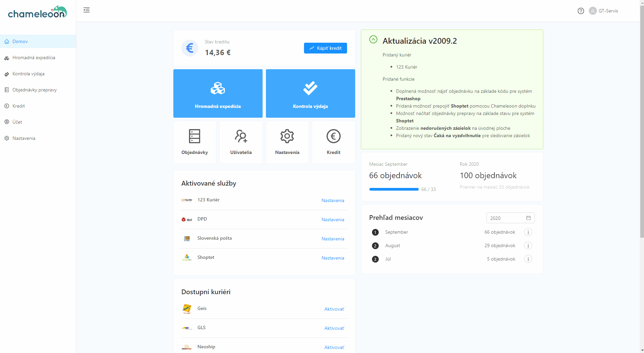Image resolution: width=644 pixels, height=353 pixels.
Task: Click the monthly orders progress bar
Action: click(394, 189)
